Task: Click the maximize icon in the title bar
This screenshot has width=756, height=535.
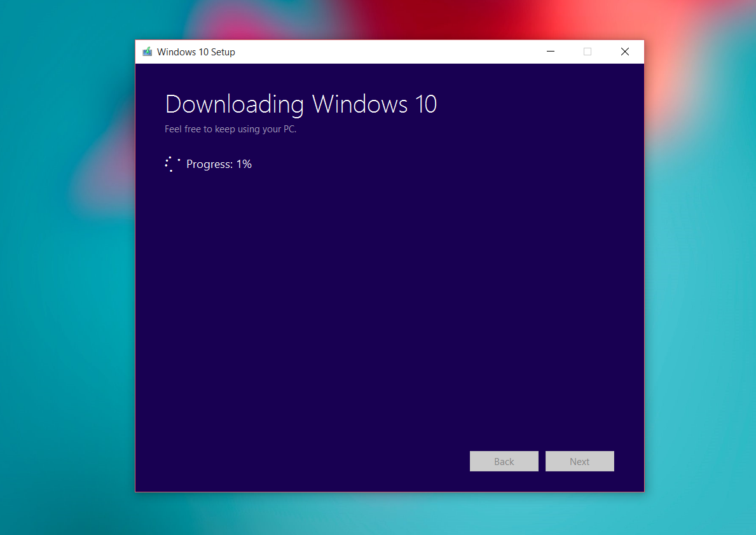Action: coord(587,52)
